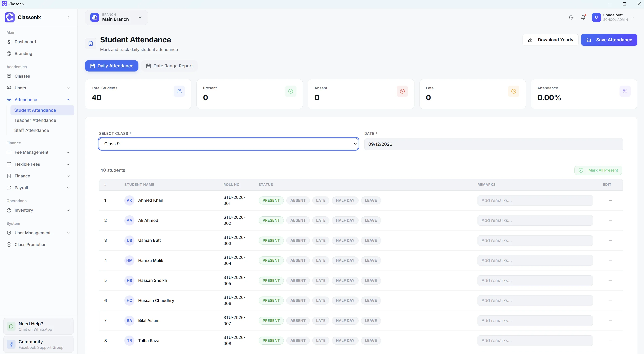Click the Download Yearly button
The image size is (644, 354).
[550, 40]
